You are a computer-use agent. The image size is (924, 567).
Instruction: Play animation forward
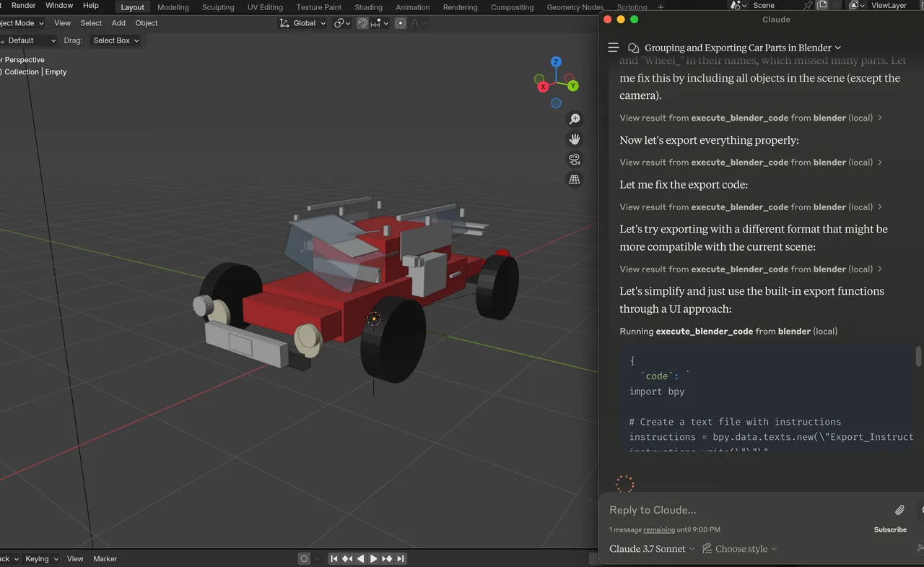[x=373, y=558]
